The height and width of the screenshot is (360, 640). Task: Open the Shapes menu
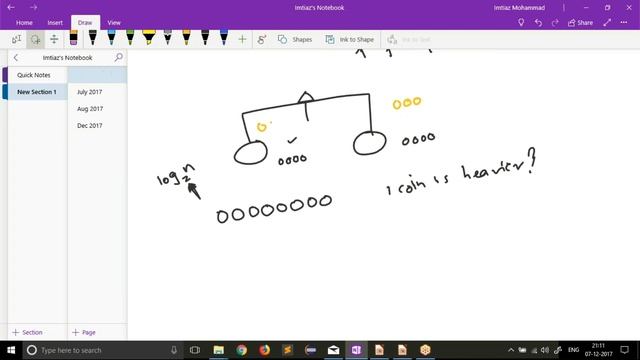[x=295, y=40]
